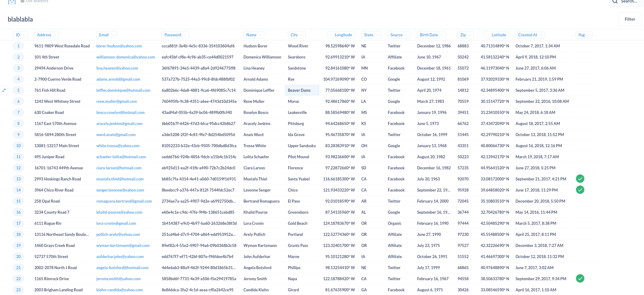The height and width of the screenshot is (295, 644).
Task: Click the Our analytics breadcrumb
Action: point(36,1)
